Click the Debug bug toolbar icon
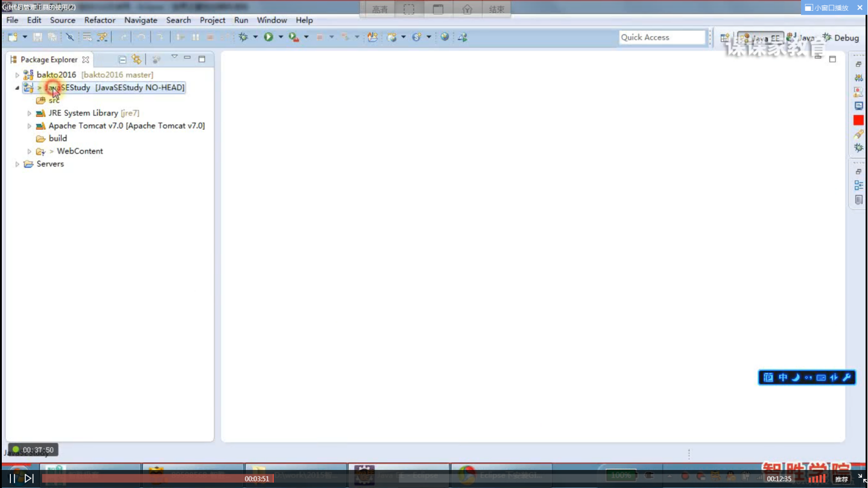 click(x=243, y=37)
